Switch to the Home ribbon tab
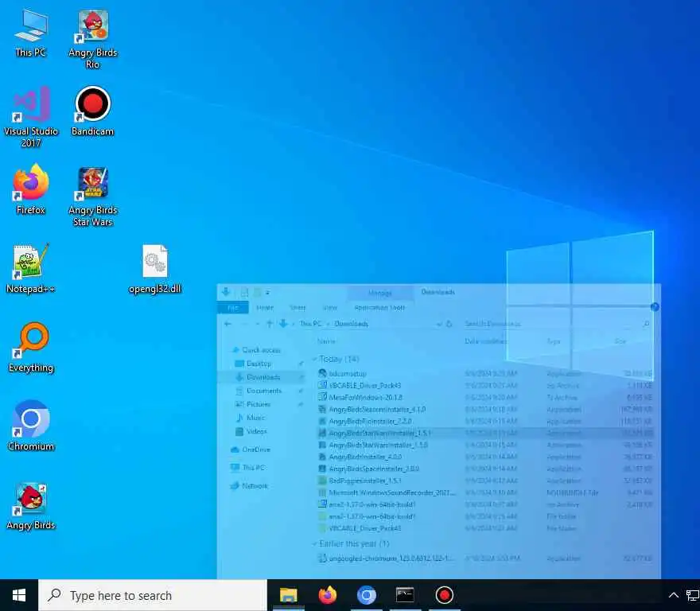The image size is (700, 611). coord(265,308)
